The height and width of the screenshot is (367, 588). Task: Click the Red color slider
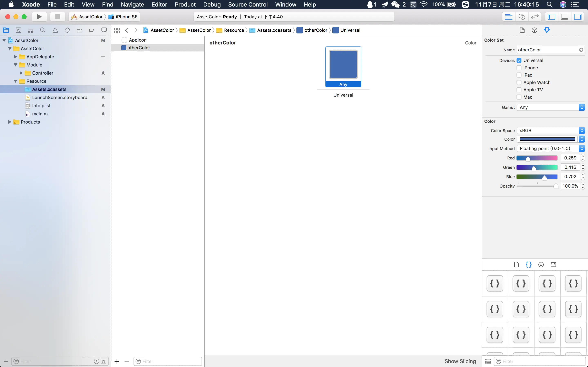(537, 158)
